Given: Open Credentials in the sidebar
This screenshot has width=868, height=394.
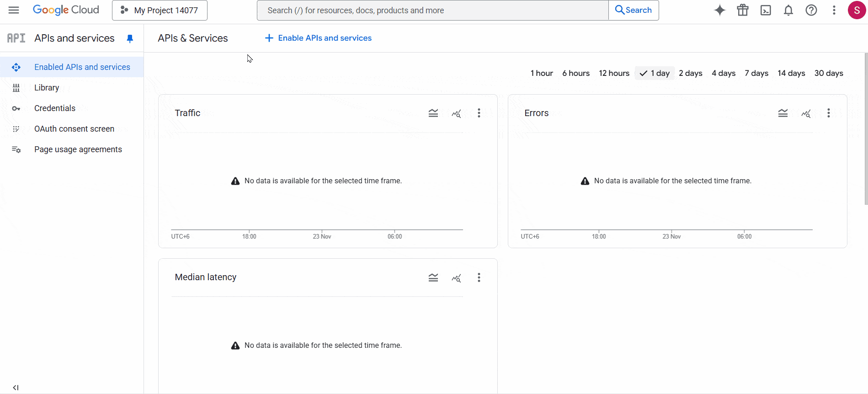Looking at the screenshot, I should click(54, 108).
